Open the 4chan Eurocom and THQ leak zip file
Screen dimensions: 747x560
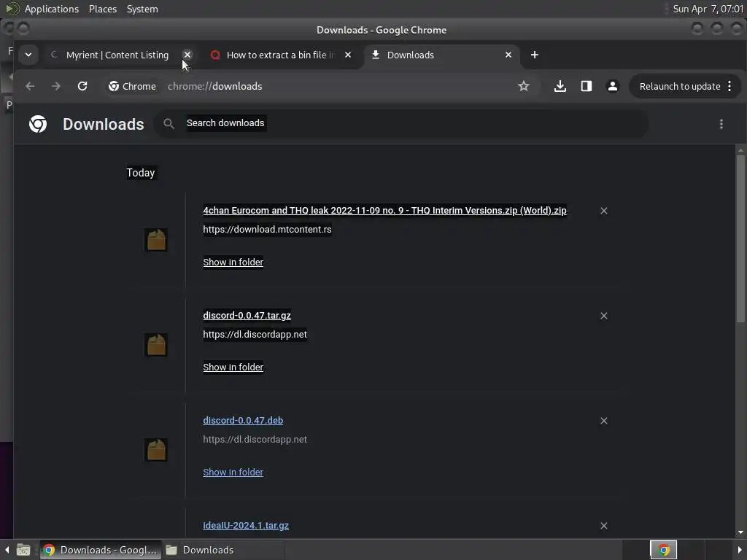tap(385, 211)
